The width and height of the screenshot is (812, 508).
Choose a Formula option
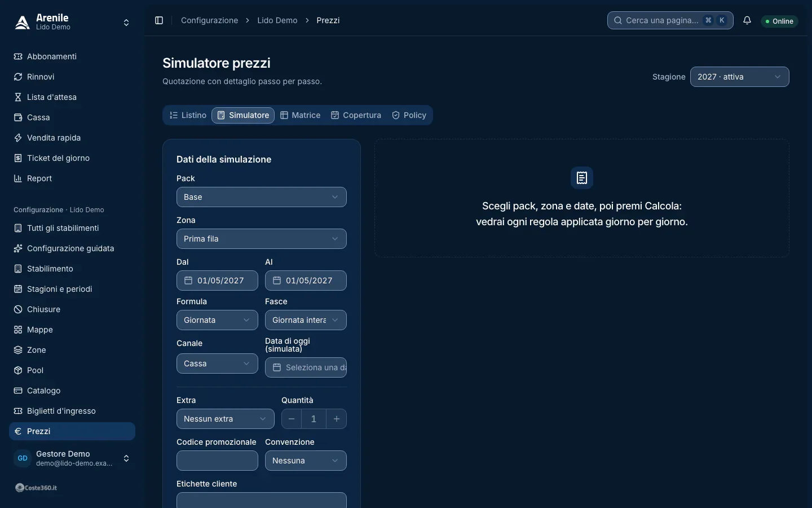(x=217, y=320)
